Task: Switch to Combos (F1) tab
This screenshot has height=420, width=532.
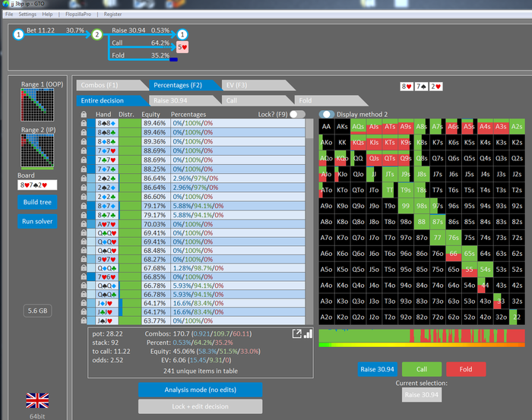Action: (x=109, y=85)
